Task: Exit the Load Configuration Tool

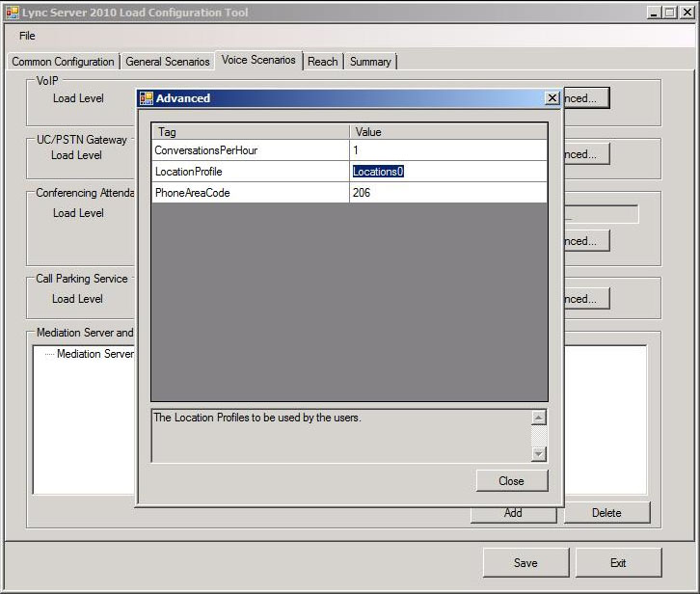Action: coord(618,563)
